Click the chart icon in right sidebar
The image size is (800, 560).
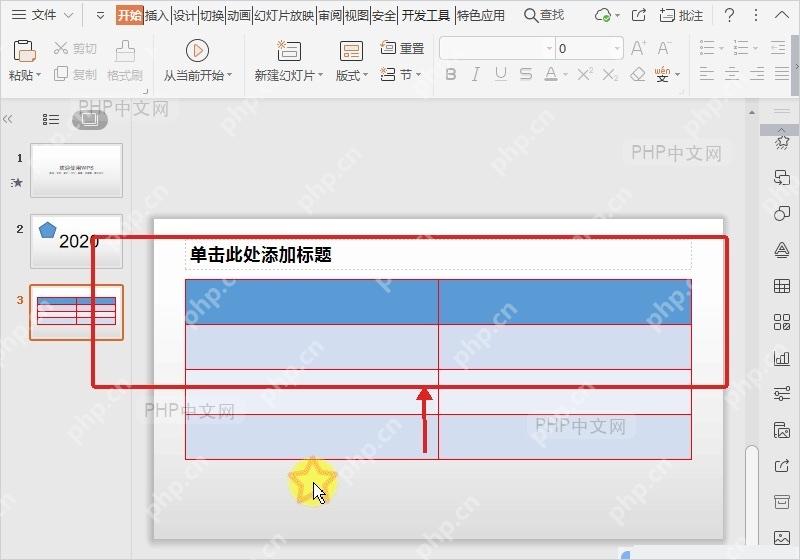point(782,358)
